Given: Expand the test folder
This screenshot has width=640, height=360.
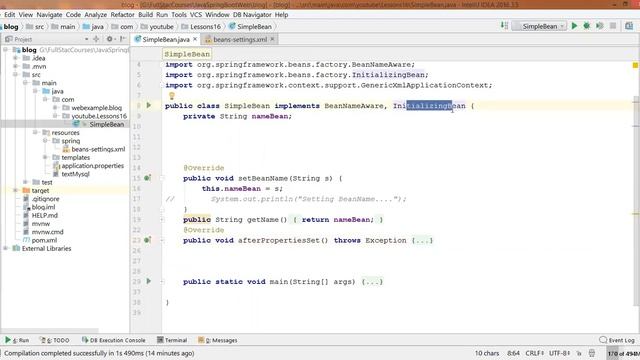Looking at the screenshot, I should (x=25, y=182).
